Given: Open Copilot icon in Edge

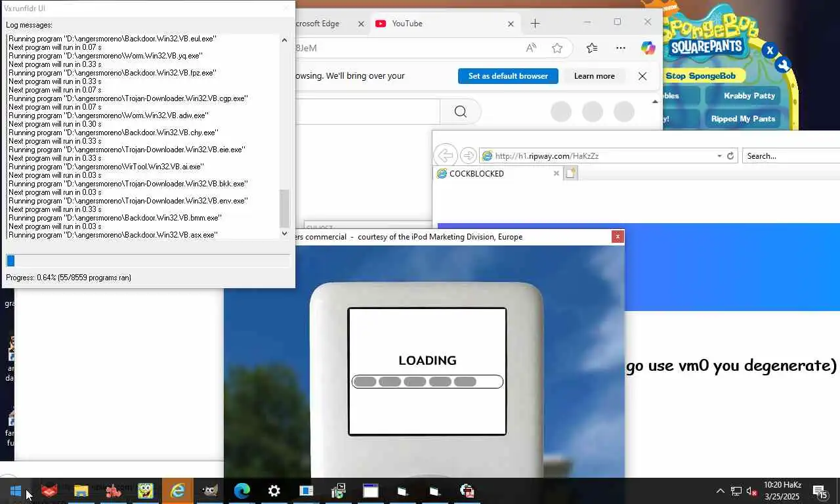Looking at the screenshot, I should (x=648, y=48).
